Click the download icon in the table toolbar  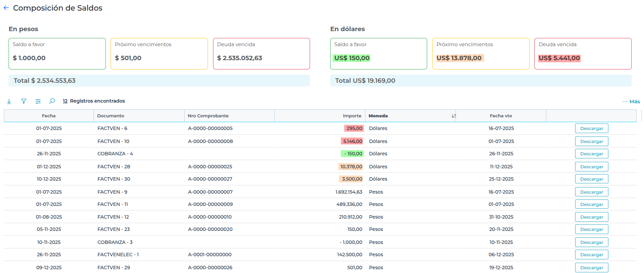9,101
